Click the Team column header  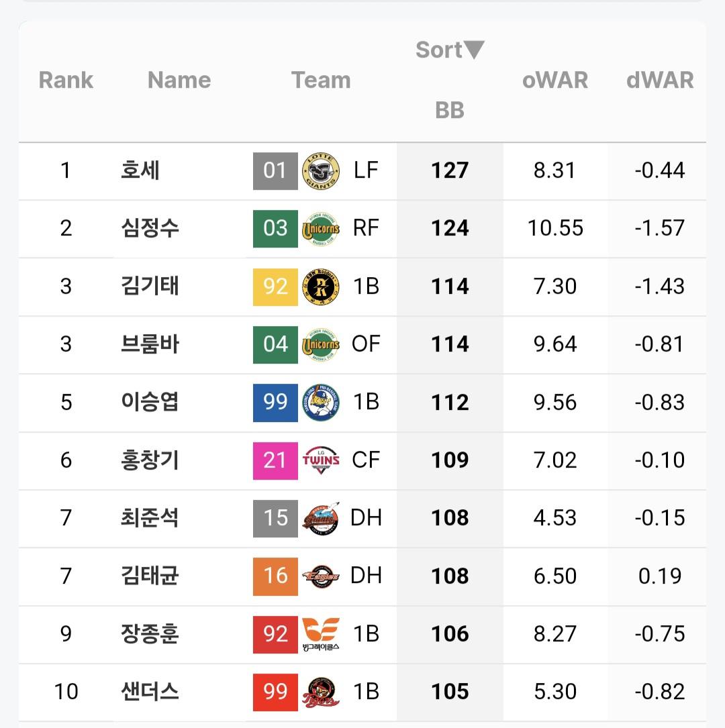(x=321, y=80)
